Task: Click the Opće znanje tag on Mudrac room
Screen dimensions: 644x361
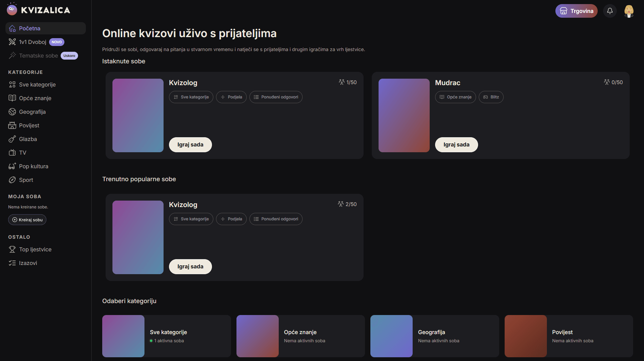Action: [456, 97]
